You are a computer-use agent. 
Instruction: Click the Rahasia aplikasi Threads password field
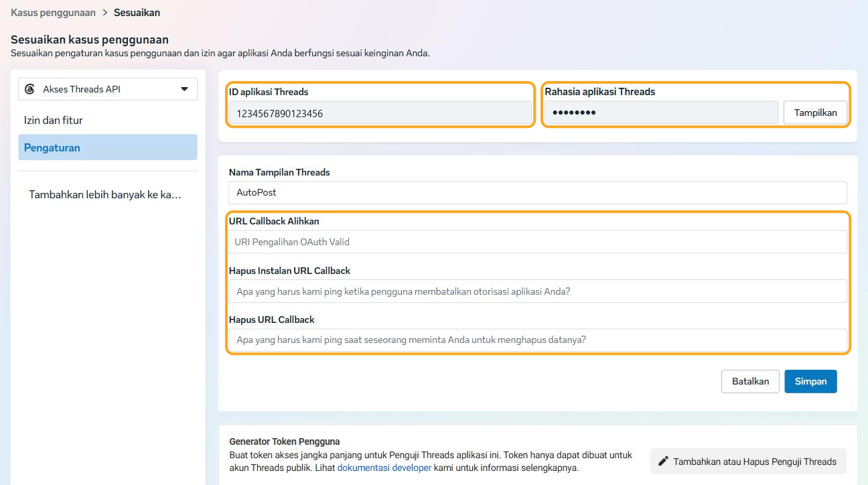point(661,113)
